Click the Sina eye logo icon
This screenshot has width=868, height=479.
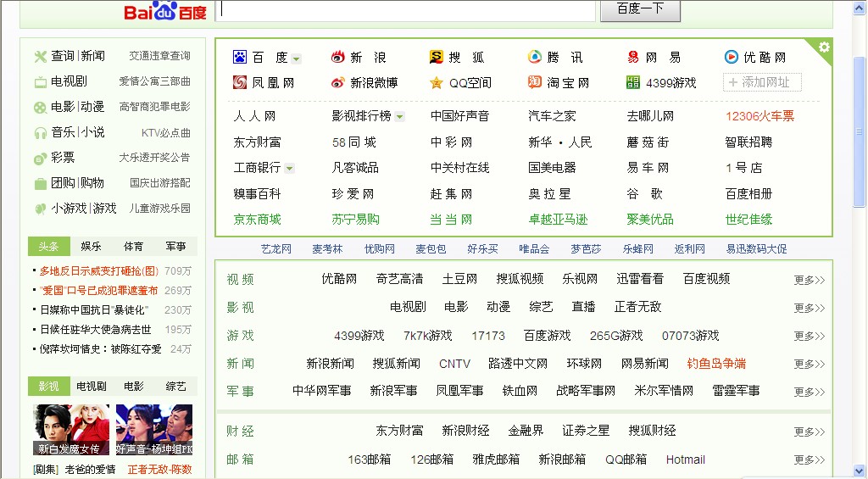click(337, 57)
